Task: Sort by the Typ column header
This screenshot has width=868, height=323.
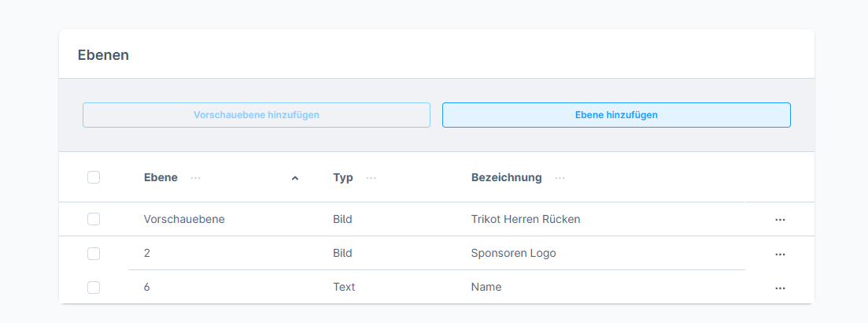Action: coord(343,177)
